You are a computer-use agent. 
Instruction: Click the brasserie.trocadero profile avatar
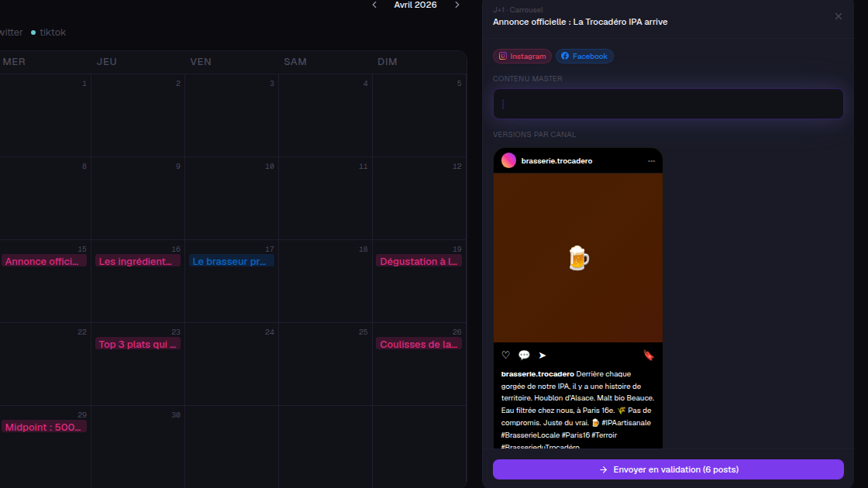pyautogui.click(x=508, y=160)
